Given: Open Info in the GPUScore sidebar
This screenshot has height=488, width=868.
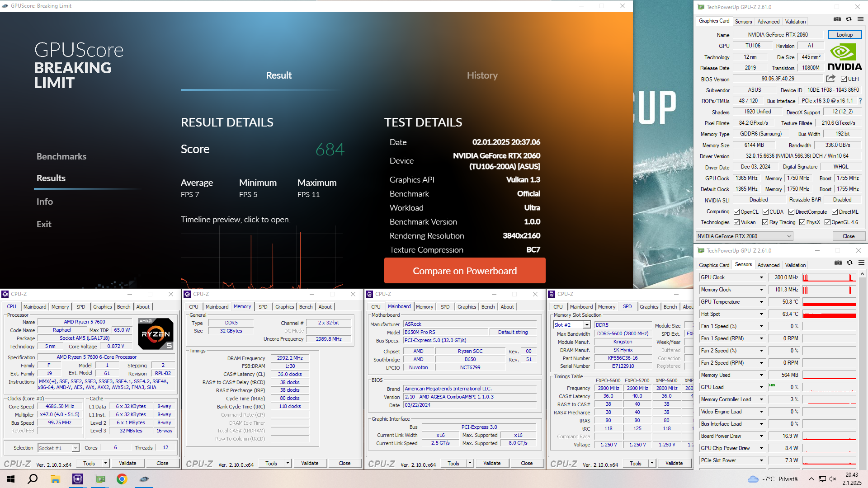Looking at the screenshot, I should [x=45, y=202].
